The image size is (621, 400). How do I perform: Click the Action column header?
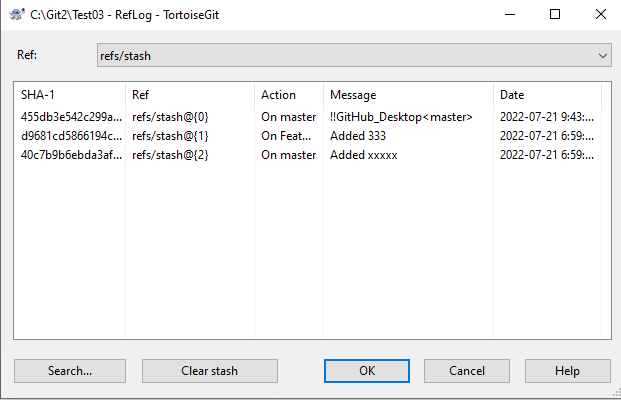(289, 95)
